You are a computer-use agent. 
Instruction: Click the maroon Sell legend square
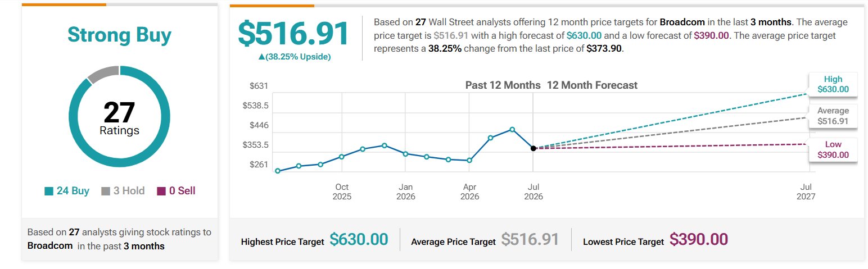[x=161, y=192]
